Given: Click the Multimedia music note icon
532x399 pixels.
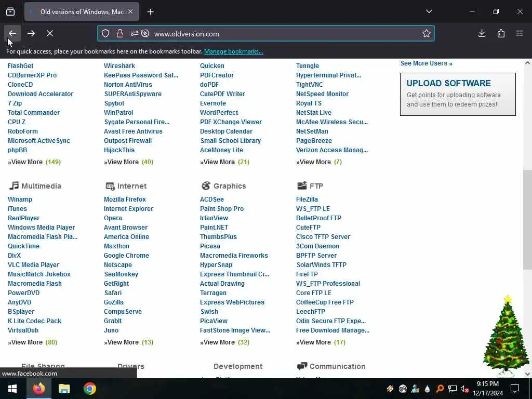Looking at the screenshot, I should pos(14,185).
